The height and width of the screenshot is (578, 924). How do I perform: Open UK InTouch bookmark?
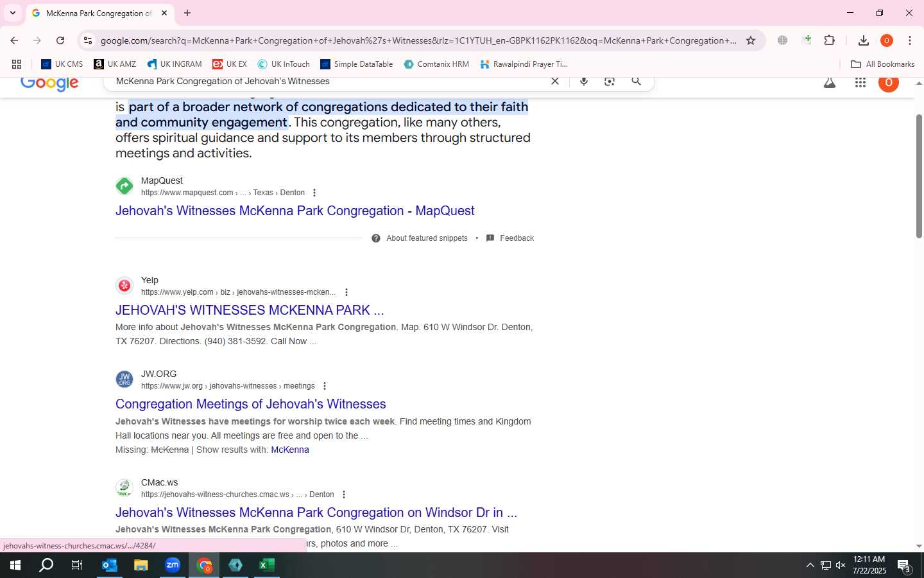coord(284,64)
